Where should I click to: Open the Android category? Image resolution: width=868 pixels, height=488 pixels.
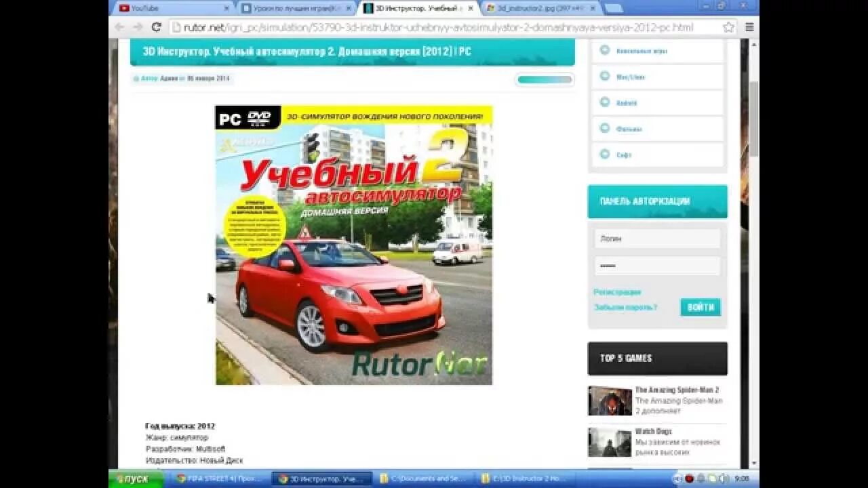(627, 103)
